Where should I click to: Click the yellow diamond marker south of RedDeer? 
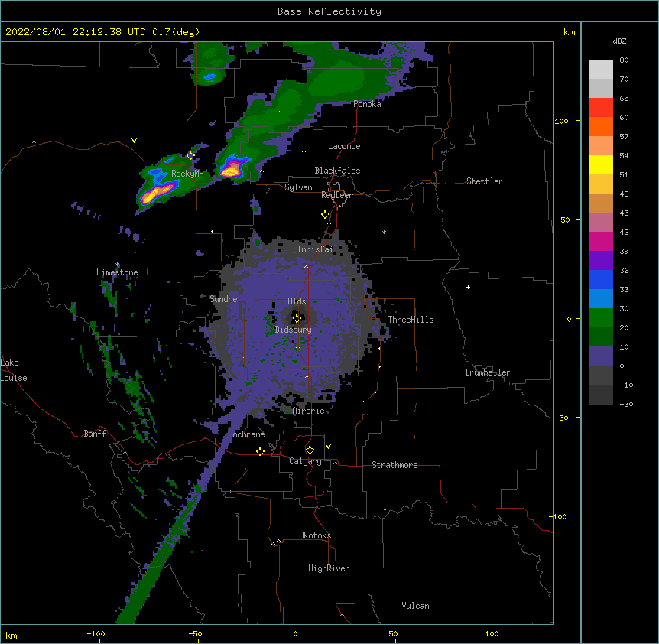[x=326, y=215]
